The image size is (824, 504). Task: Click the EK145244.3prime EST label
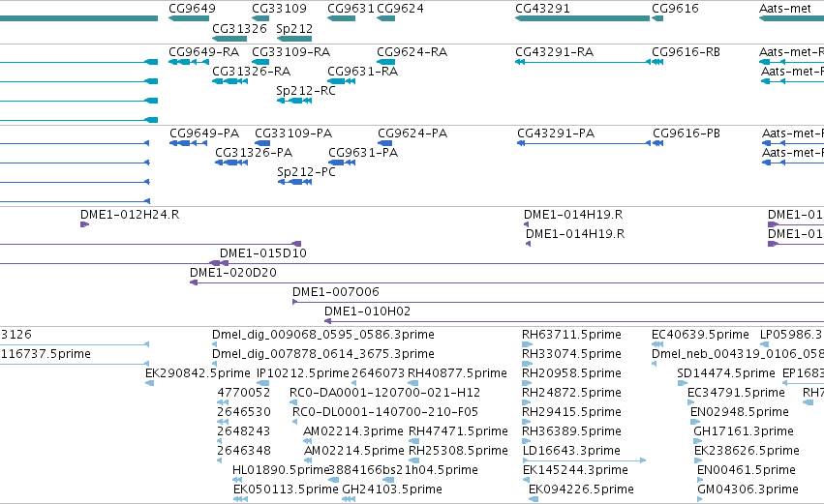pyautogui.click(x=575, y=471)
